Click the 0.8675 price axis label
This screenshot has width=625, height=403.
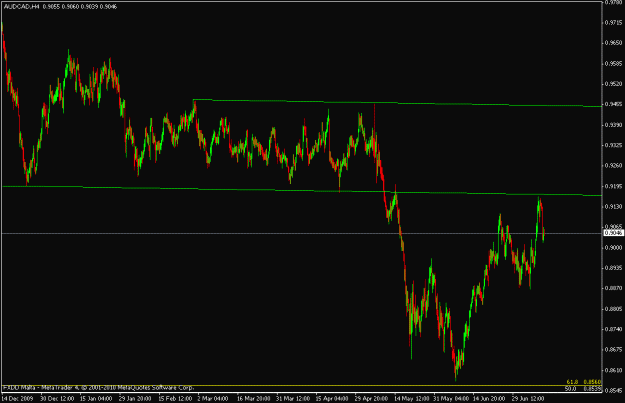pos(614,350)
